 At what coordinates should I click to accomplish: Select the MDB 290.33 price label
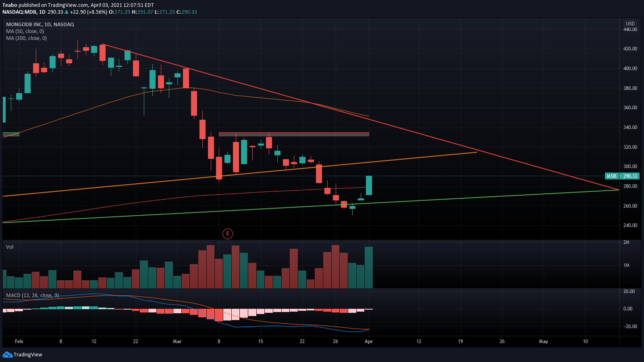[622, 176]
